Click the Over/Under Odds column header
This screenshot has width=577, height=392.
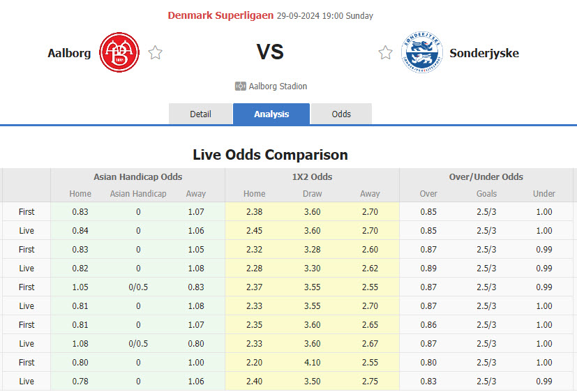pos(486,176)
